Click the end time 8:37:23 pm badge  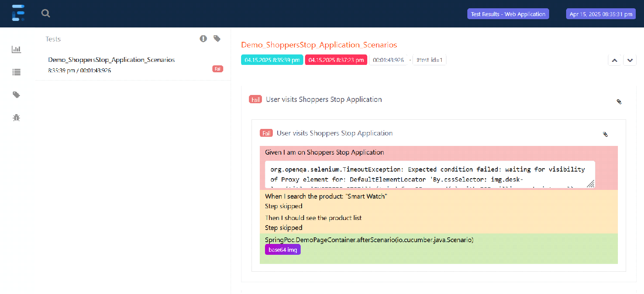coord(336,60)
